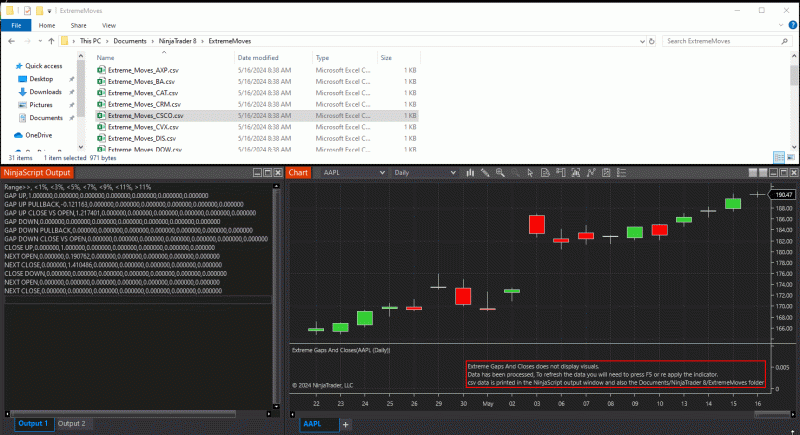Select the chart pointer cursor tool

tap(530, 173)
